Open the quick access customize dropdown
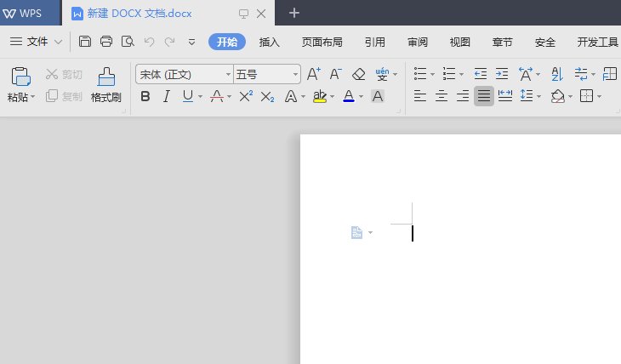The height and width of the screenshot is (364, 621). 191,42
